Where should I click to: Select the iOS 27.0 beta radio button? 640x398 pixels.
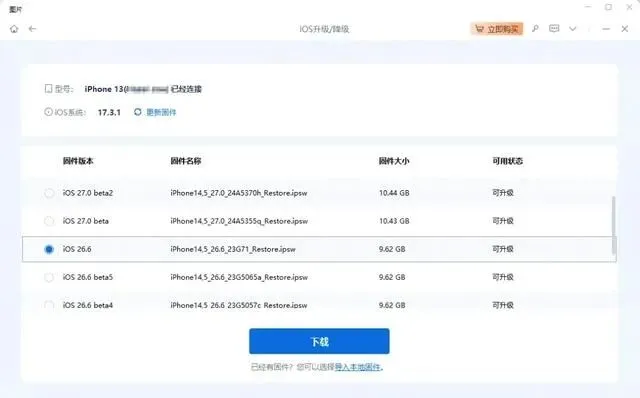coord(49,221)
